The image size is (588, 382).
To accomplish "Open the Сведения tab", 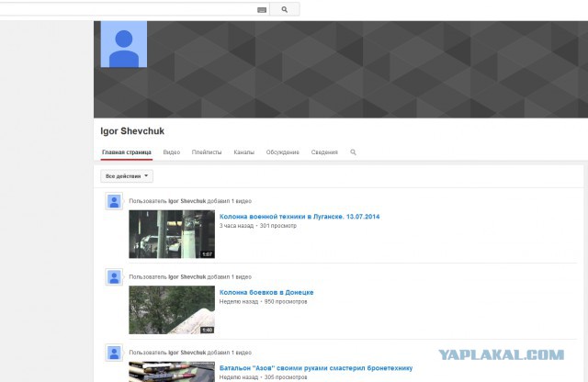I will pyautogui.click(x=324, y=152).
